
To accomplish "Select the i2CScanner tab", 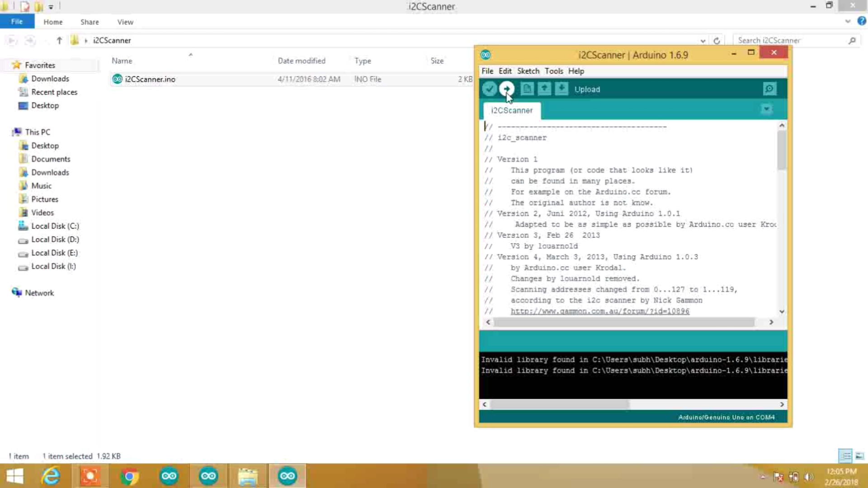I will 511,110.
